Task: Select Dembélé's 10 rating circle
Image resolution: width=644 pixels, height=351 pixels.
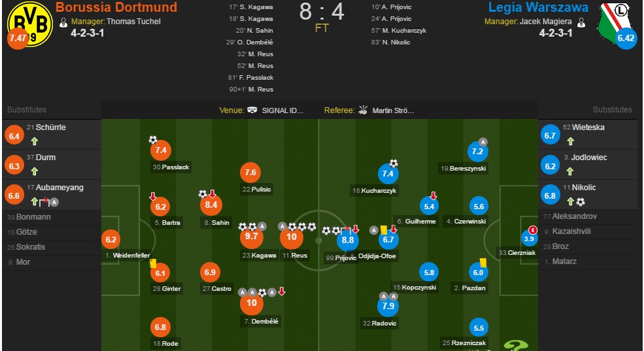Action: 251,303
